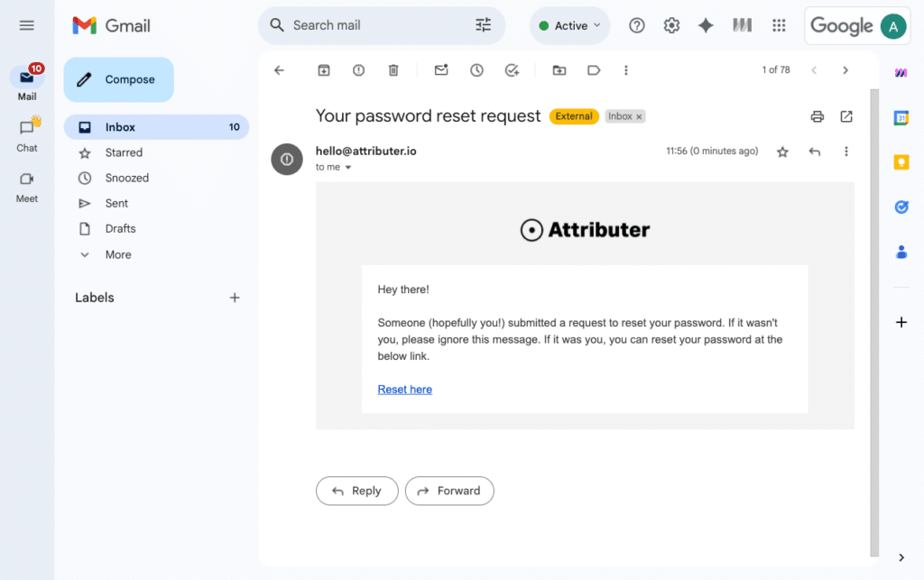Snooze this email
The height and width of the screenshot is (580, 924).
pos(476,70)
